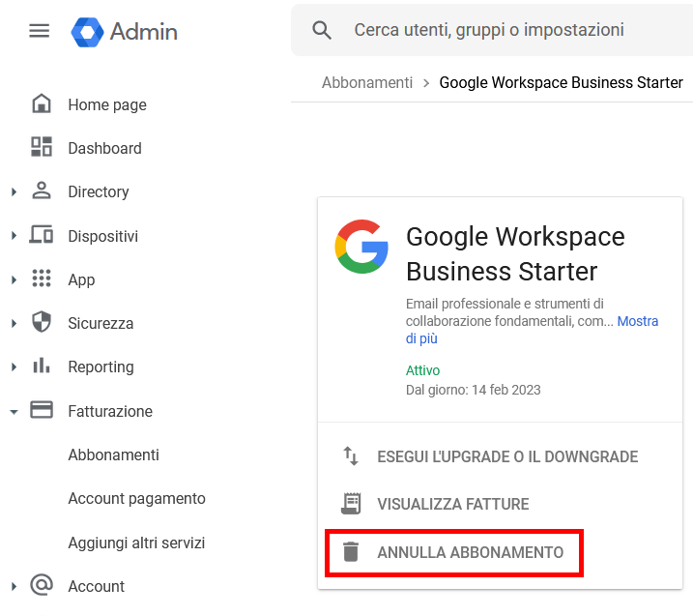Select Fatturazione label in sidebar
Image resolution: width=693 pixels, height=616 pixels.
[x=110, y=411]
